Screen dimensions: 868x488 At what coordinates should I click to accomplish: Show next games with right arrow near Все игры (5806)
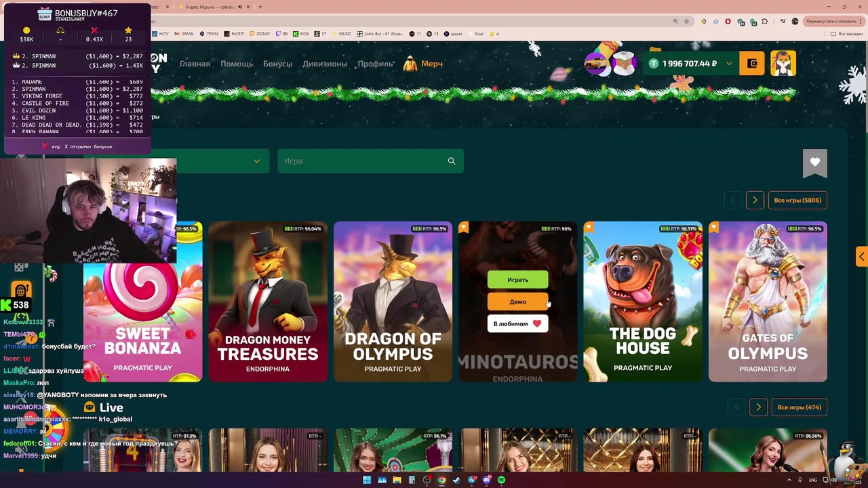[x=755, y=200]
